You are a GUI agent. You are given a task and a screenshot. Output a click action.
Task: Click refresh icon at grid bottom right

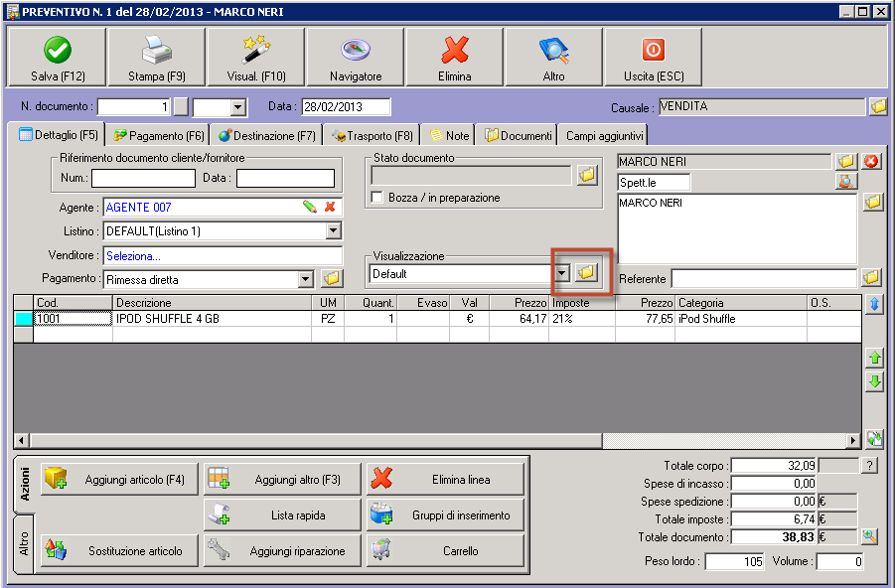pyautogui.click(x=874, y=438)
